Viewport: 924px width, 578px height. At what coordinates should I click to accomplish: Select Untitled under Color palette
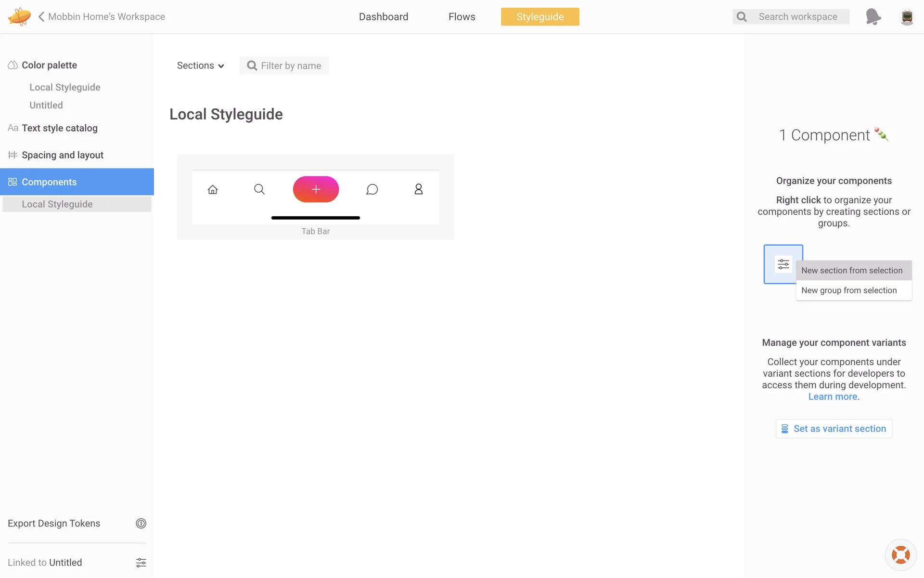[x=46, y=105]
